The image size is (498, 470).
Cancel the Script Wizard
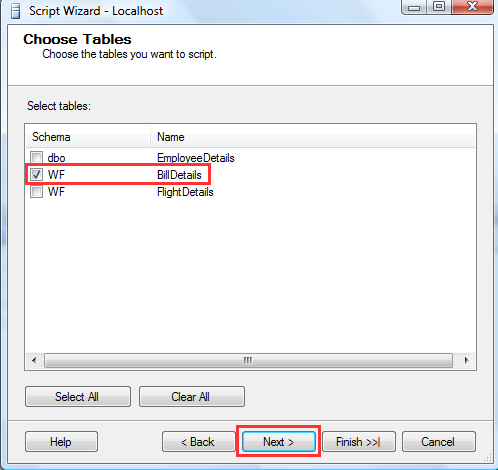(x=439, y=442)
